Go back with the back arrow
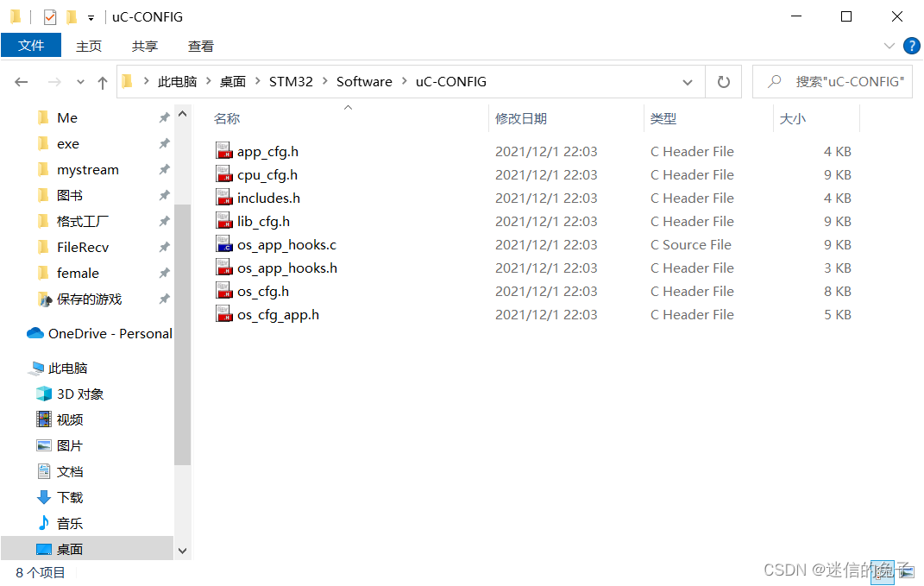924x586 pixels. pyautogui.click(x=22, y=82)
